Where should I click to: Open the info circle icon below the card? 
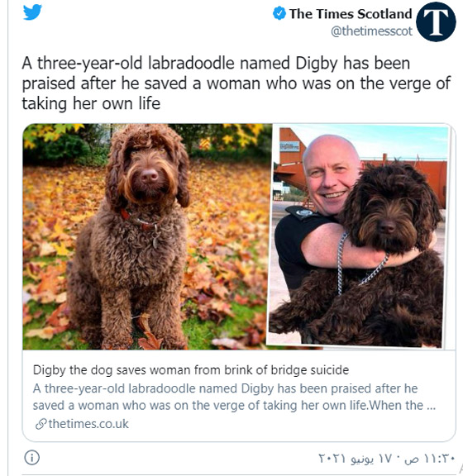click(32, 457)
